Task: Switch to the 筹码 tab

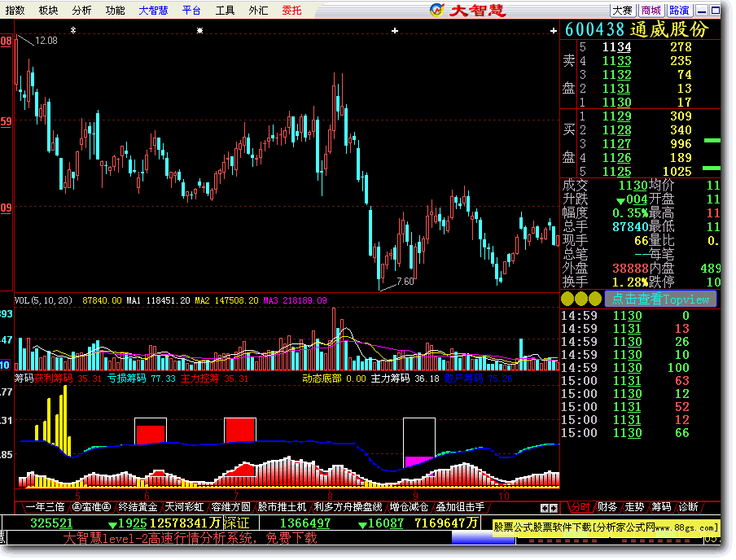Action: pyautogui.click(x=662, y=507)
